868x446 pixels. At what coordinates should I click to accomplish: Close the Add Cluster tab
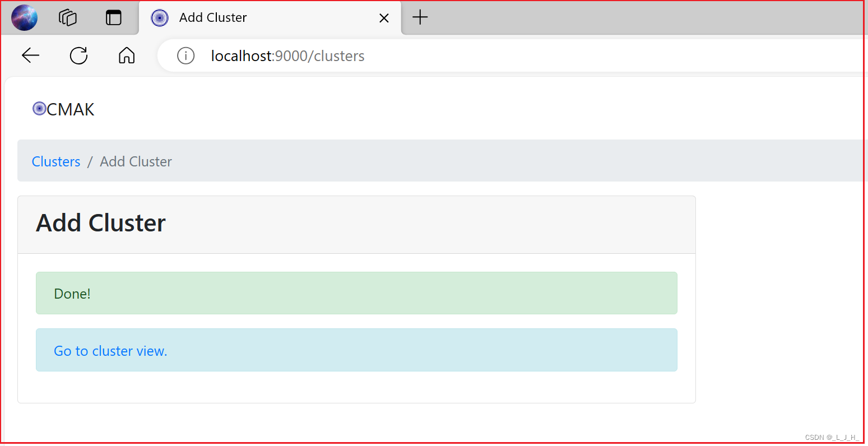click(384, 17)
